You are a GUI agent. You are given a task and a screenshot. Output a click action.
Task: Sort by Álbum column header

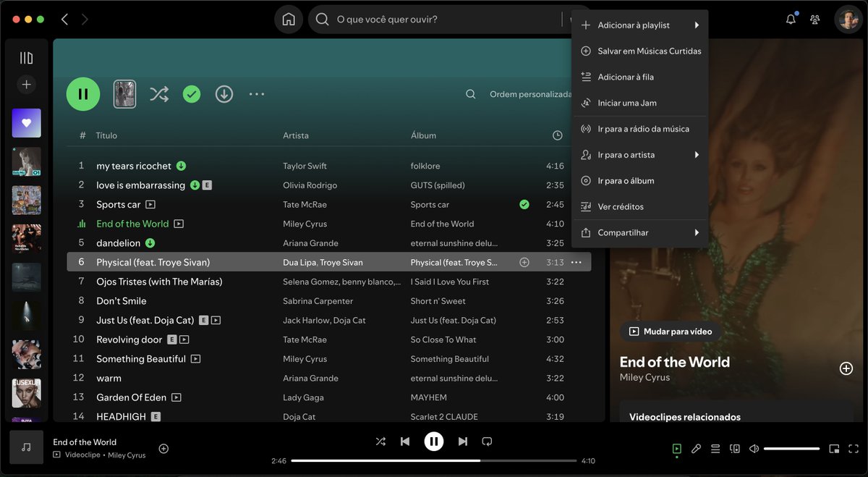tap(423, 135)
